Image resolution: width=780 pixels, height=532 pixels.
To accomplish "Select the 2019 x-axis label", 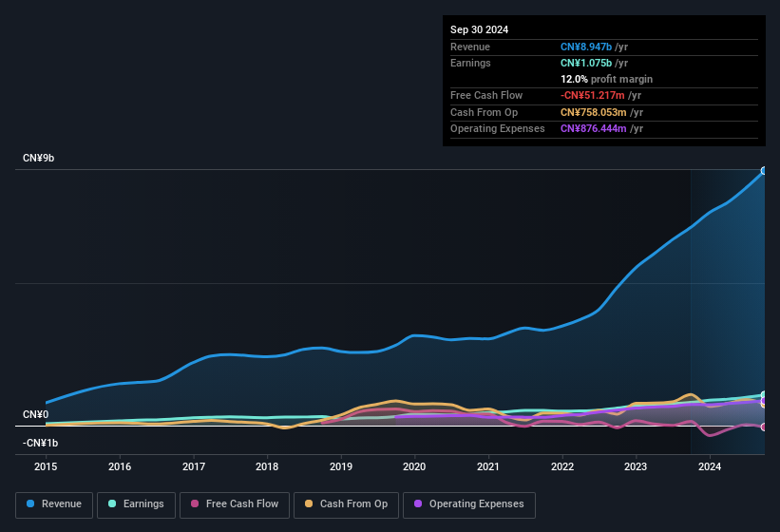I will [x=341, y=466].
